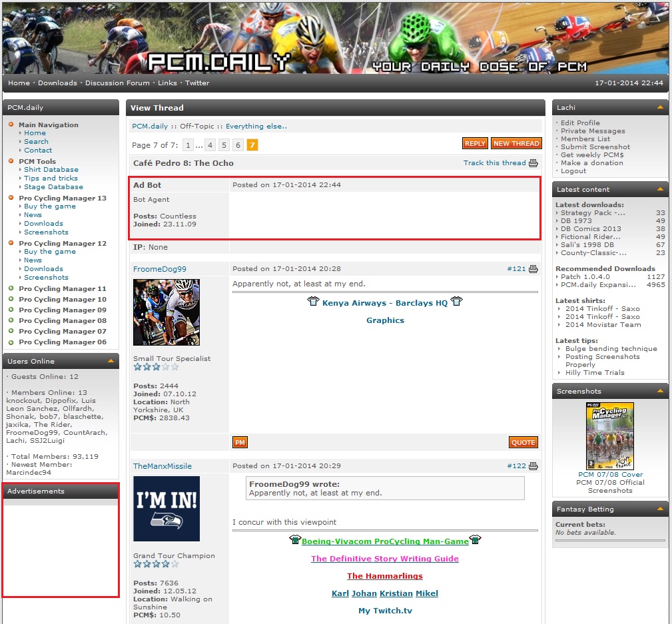Open FroomeDog99's cycling avatar image

pyautogui.click(x=167, y=312)
